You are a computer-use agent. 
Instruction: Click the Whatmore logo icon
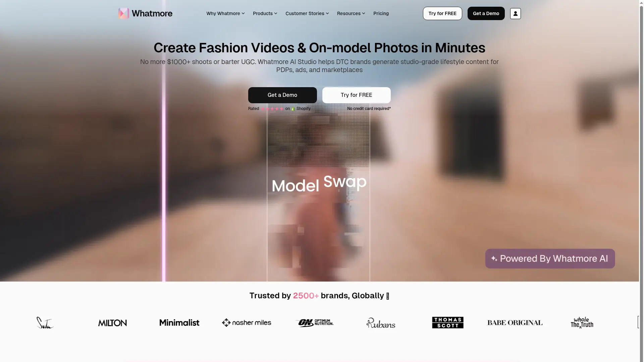click(124, 13)
